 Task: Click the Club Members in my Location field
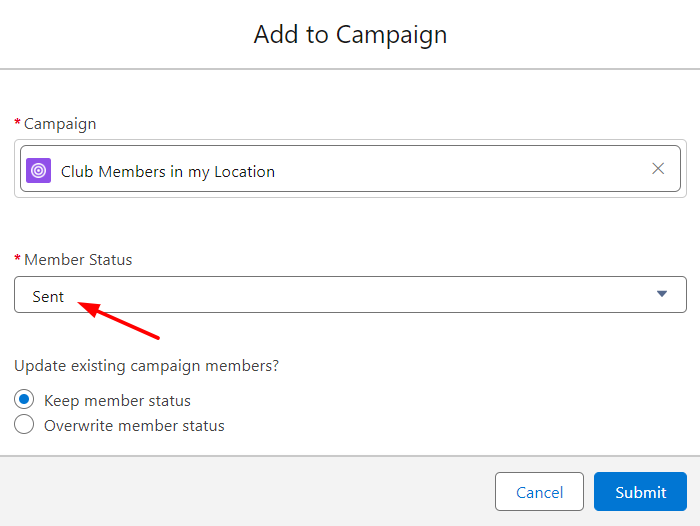[350, 170]
